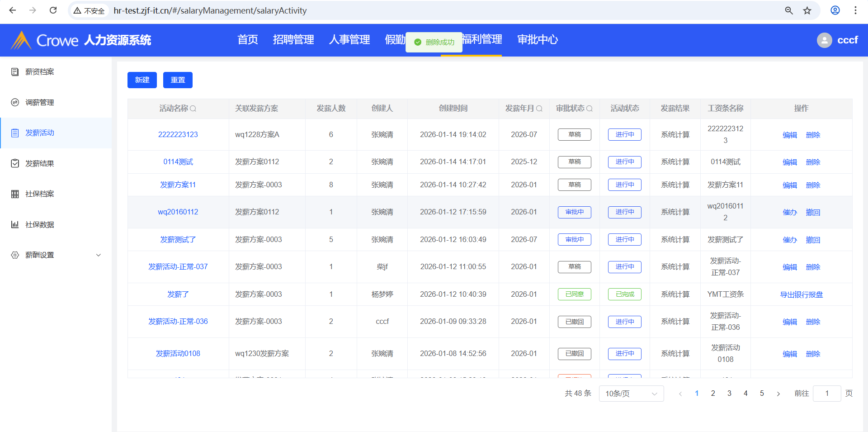
Task: Open the 招聘管理 top menu
Action: pos(293,40)
